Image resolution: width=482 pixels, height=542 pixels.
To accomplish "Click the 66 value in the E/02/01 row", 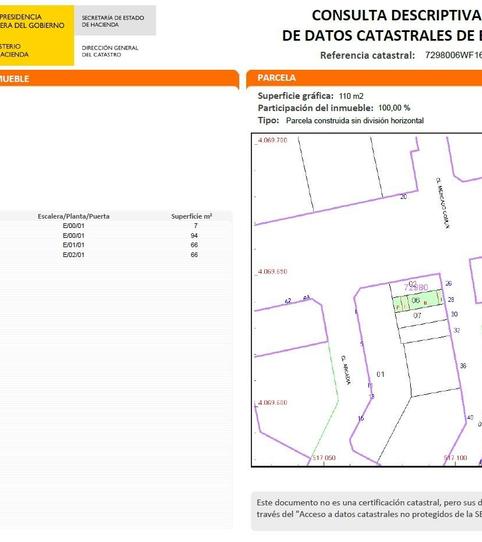I will [194, 255].
